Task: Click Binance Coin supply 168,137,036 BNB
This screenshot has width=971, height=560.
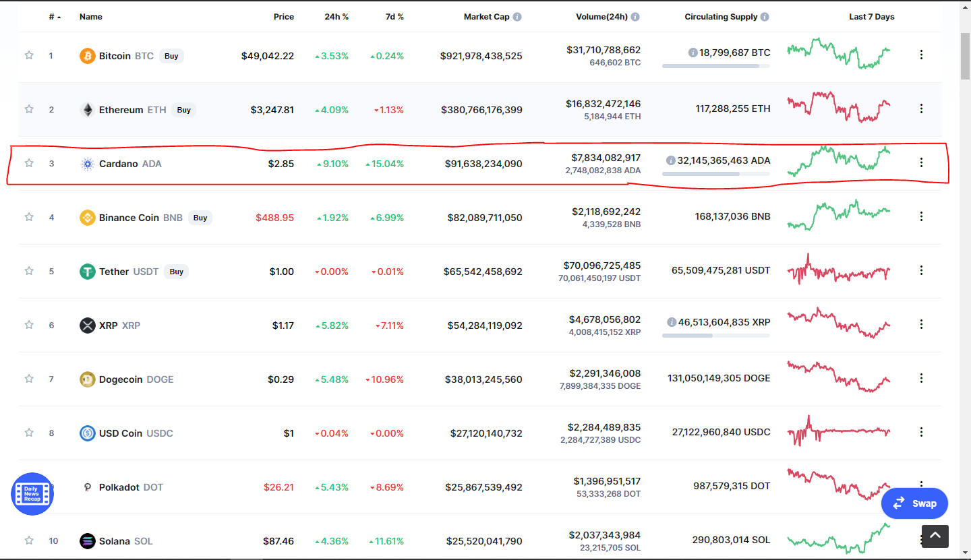Action: [x=732, y=216]
